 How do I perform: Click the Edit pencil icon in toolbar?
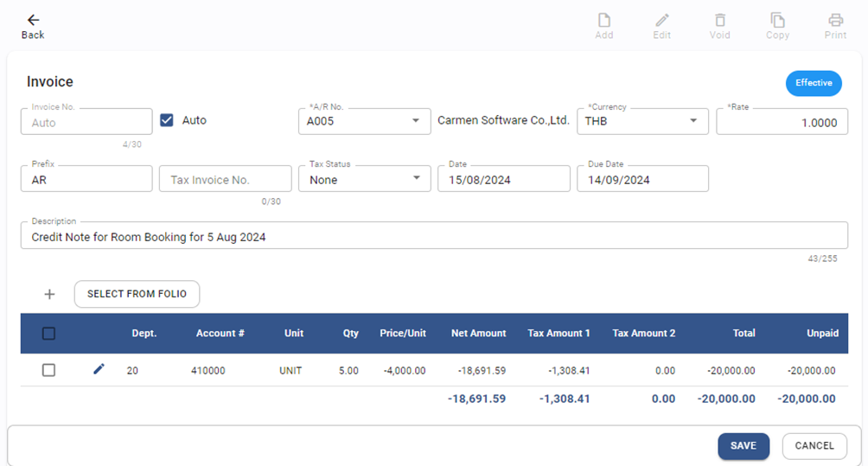pyautogui.click(x=662, y=21)
